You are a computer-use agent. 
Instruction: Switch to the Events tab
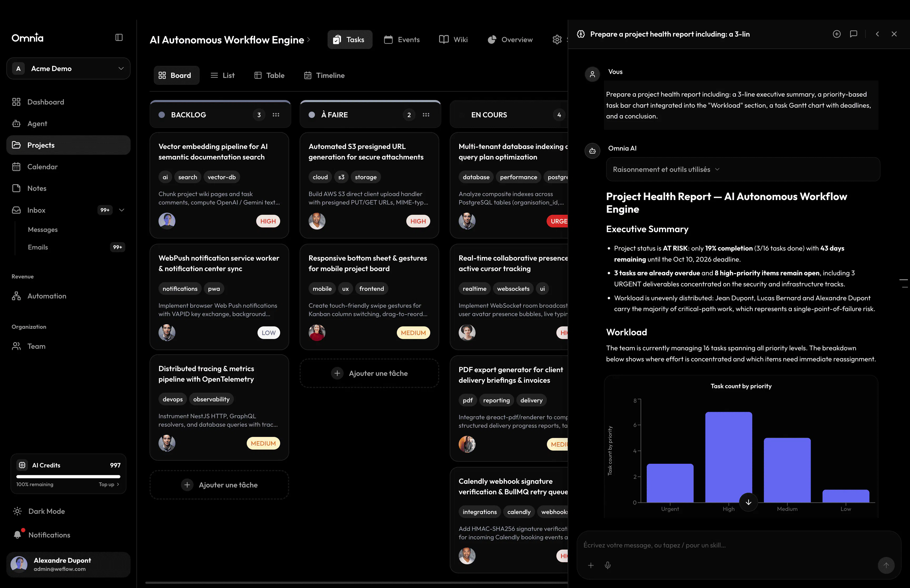click(x=402, y=39)
